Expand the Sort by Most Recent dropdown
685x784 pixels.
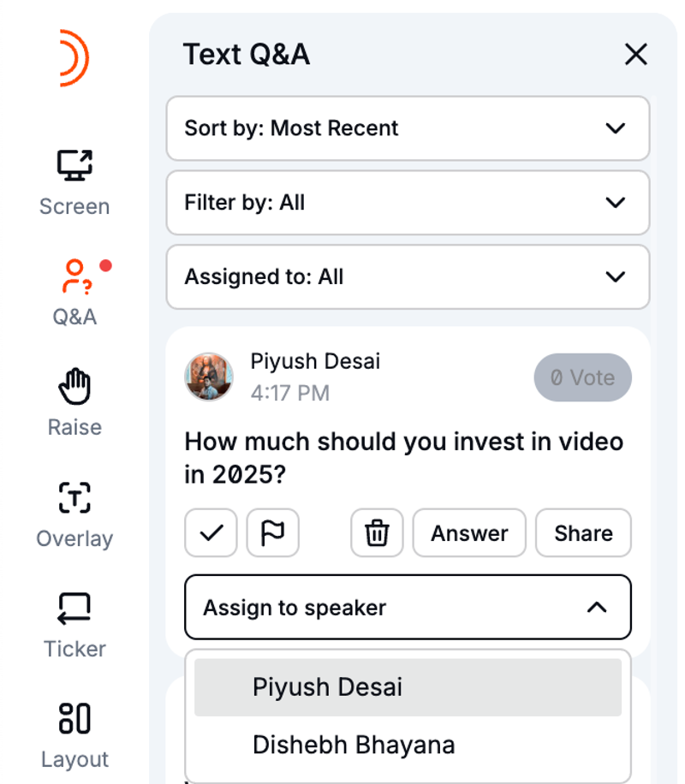pyautogui.click(x=408, y=128)
